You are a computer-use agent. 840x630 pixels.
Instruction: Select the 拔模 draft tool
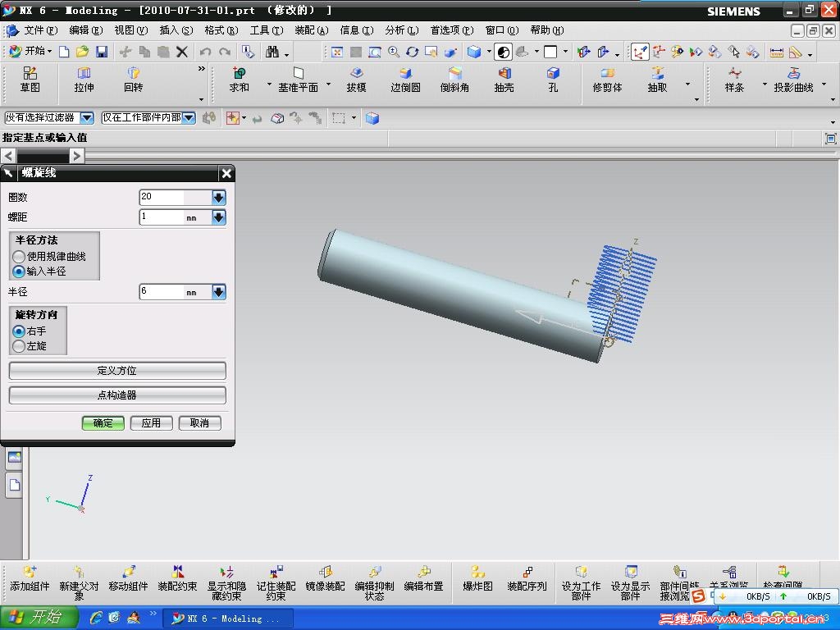(356, 80)
